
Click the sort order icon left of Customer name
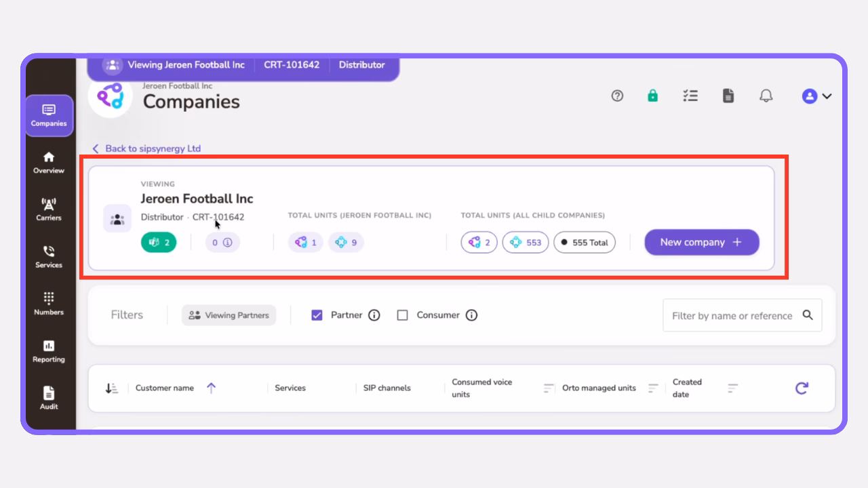pos(112,388)
